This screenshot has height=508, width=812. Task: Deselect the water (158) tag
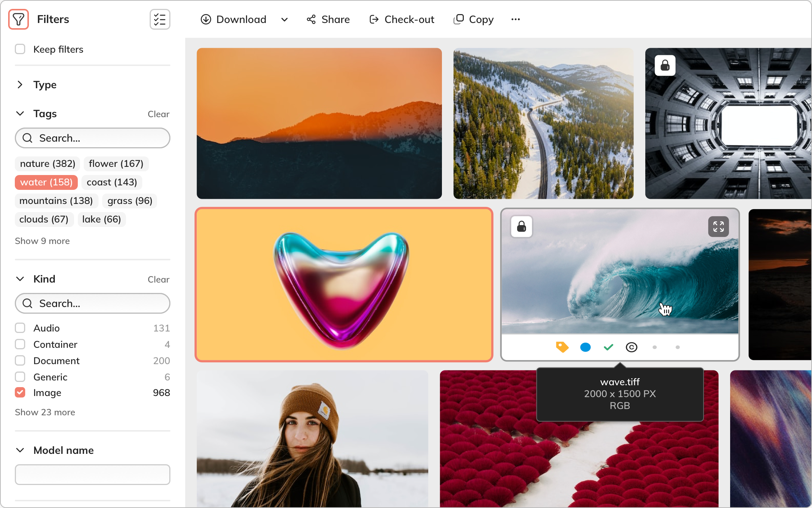(x=46, y=182)
